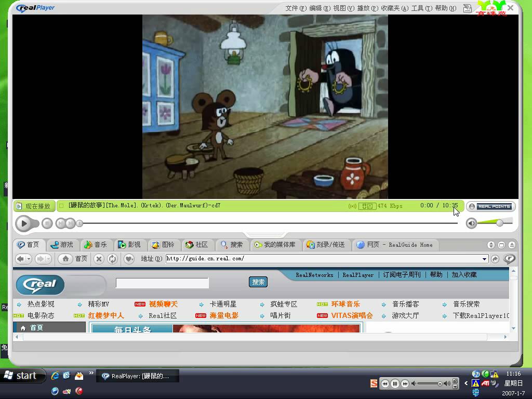Click the Next clip button
Viewport: 532px width, 399px height.
[71, 223]
